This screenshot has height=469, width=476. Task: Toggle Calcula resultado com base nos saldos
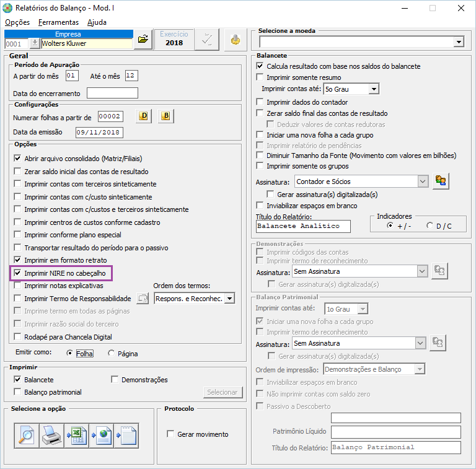pos(260,66)
